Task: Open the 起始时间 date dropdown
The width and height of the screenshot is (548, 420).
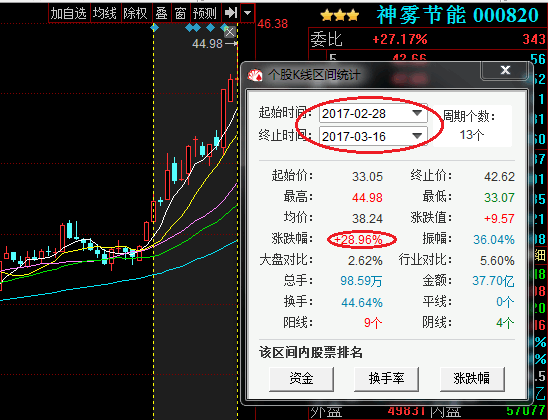Action: (x=417, y=113)
